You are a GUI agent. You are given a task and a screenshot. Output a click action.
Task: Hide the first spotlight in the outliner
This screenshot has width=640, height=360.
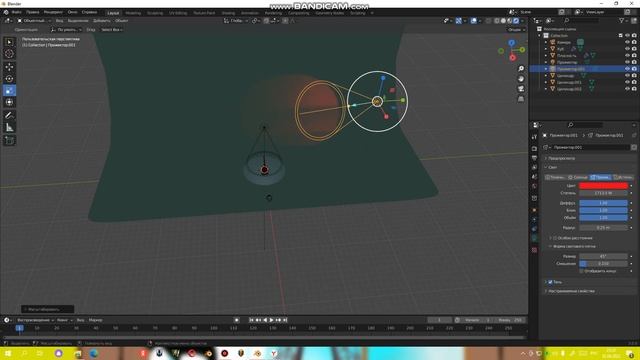pos(627,62)
